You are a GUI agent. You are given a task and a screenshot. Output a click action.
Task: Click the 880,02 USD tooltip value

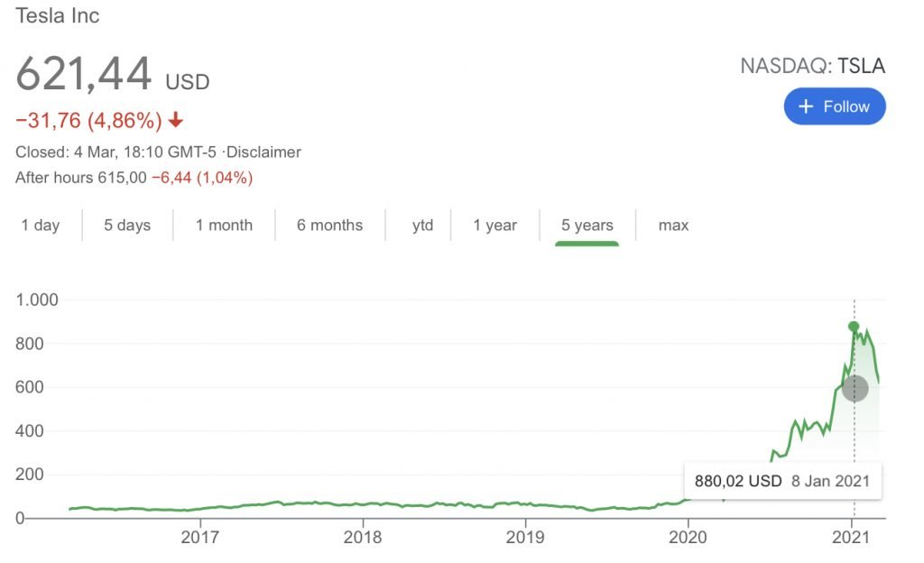pos(738,481)
